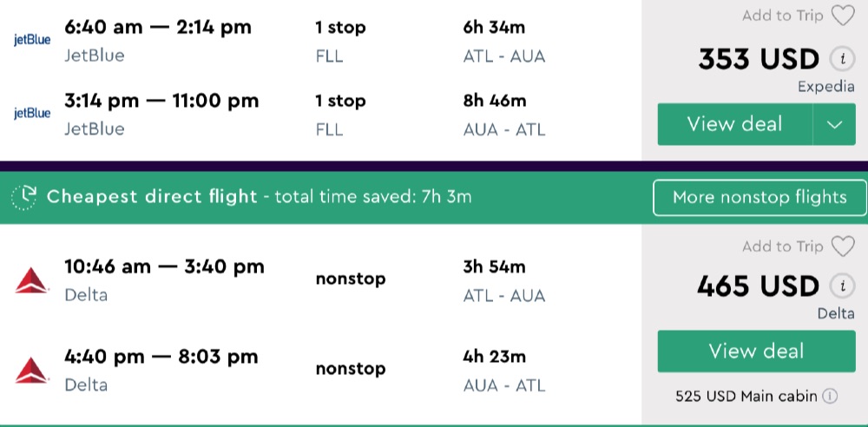Screen dimensions: 868x427
Task: Open the info icon beside 353 USD
Action: [x=839, y=59]
